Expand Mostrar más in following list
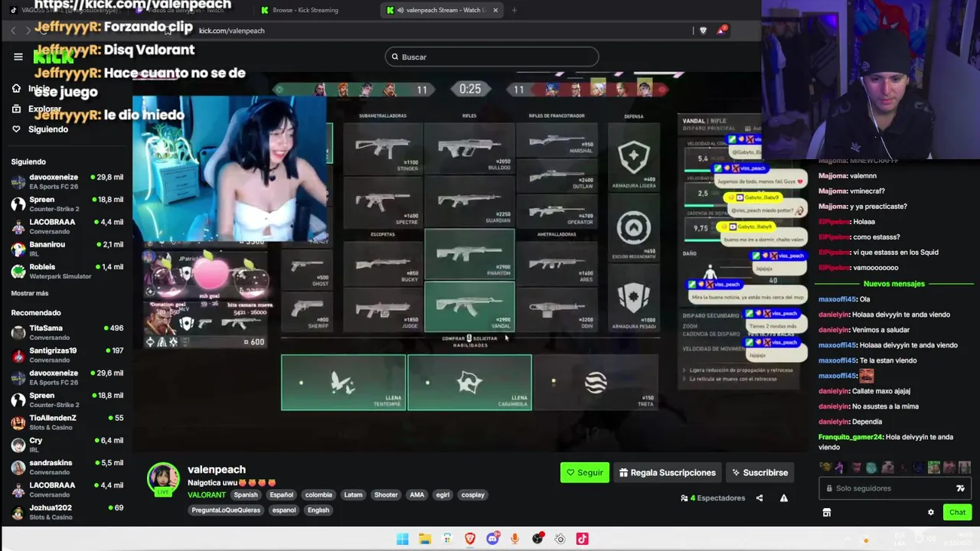Image resolution: width=980 pixels, height=551 pixels. click(x=30, y=293)
